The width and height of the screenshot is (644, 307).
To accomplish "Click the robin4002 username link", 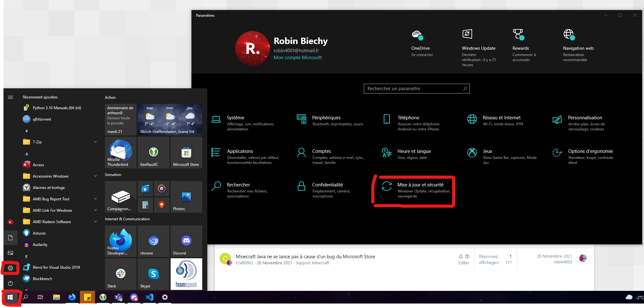I will coord(562,262).
